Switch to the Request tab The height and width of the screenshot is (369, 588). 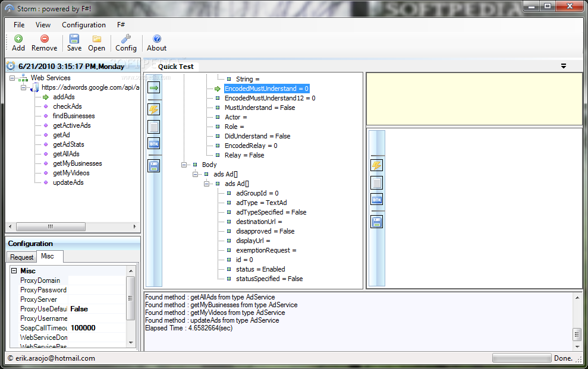[x=22, y=257]
